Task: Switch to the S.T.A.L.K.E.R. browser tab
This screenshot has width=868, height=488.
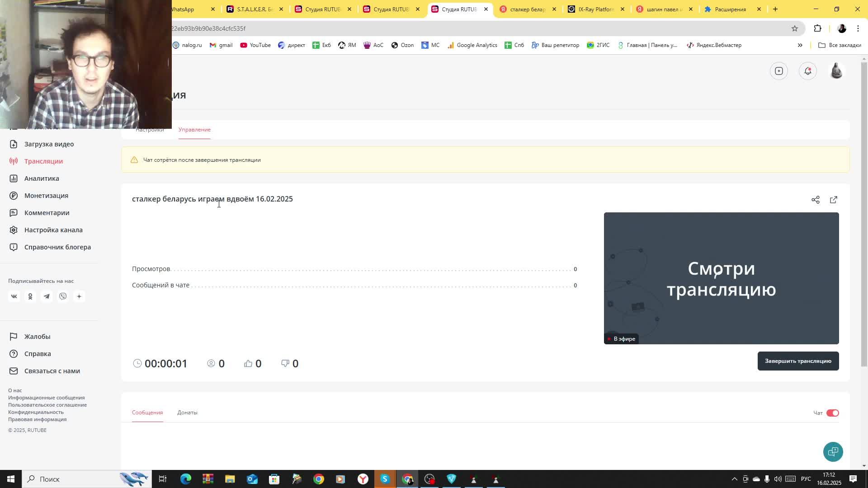Action: (255, 9)
